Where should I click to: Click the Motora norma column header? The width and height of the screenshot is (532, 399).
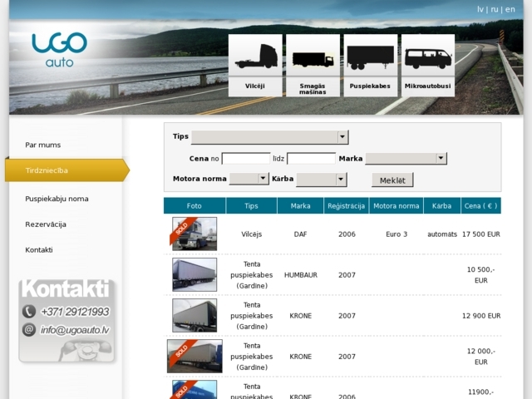tap(397, 205)
